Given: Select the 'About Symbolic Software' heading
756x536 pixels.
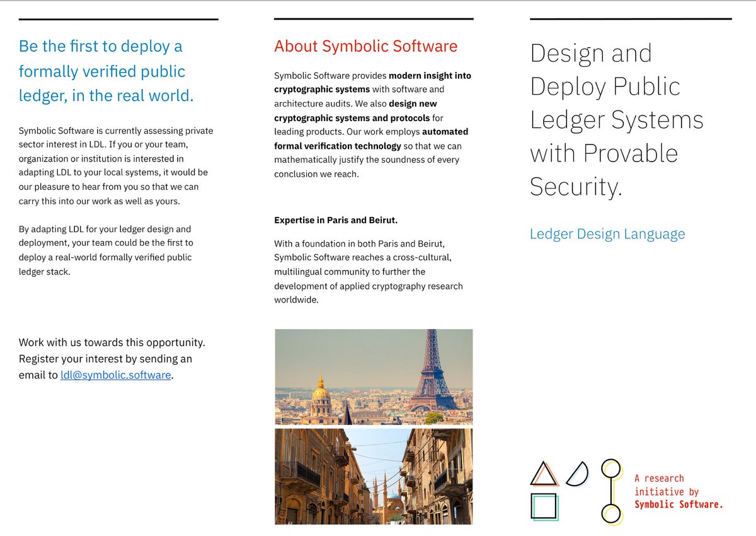Looking at the screenshot, I should (x=366, y=46).
